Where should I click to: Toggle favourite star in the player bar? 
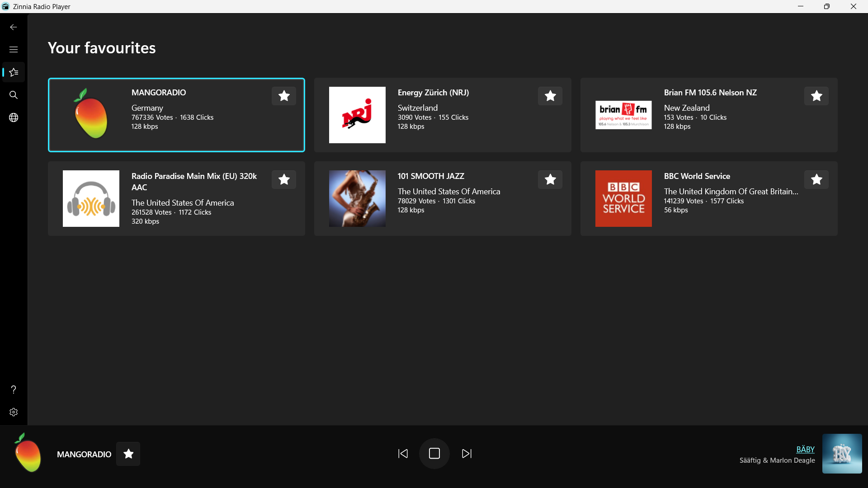pos(128,454)
